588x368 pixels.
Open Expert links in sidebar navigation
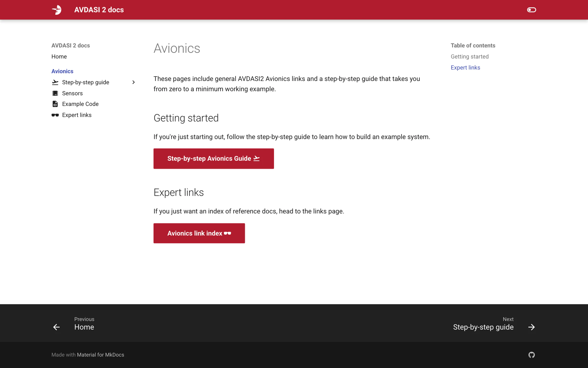77,115
